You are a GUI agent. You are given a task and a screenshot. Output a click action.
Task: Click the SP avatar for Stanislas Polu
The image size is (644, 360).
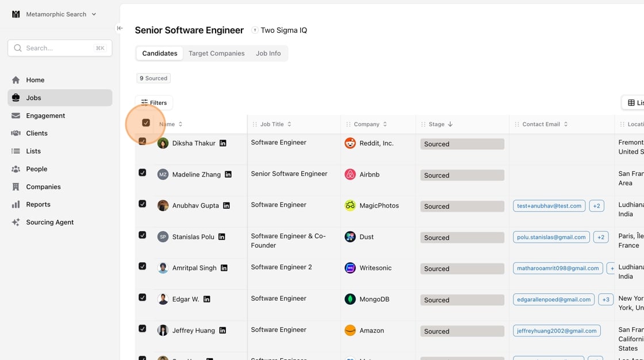[x=163, y=237]
